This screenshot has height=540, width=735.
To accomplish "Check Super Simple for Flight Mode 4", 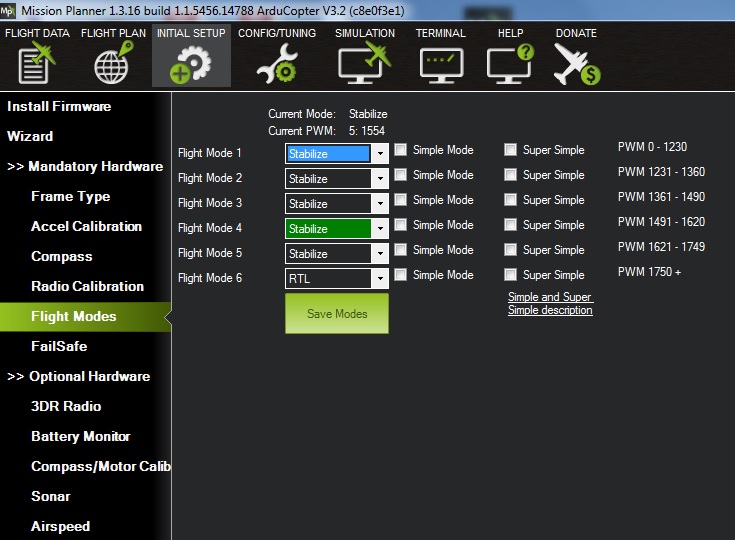I will [510, 225].
